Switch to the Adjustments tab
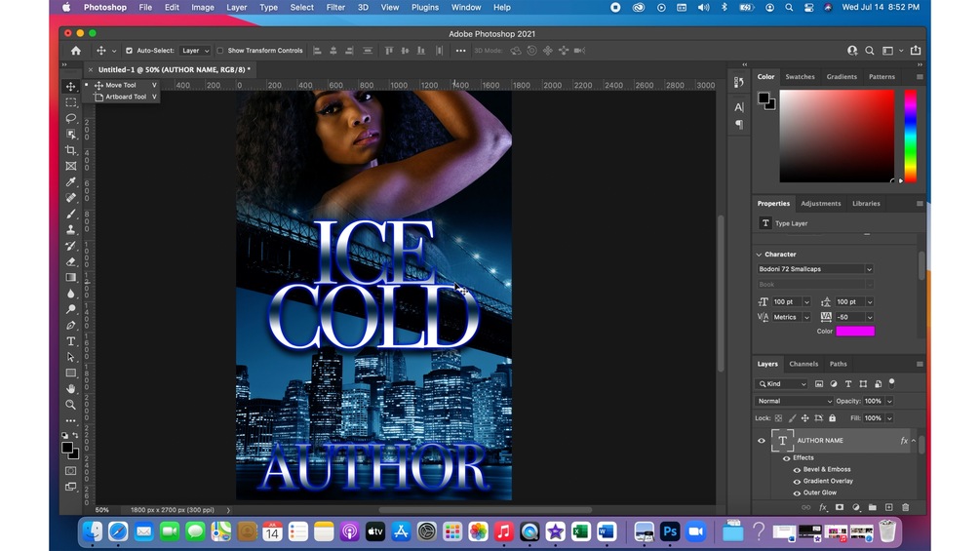The height and width of the screenshot is (551, 980). click(821, 204)
